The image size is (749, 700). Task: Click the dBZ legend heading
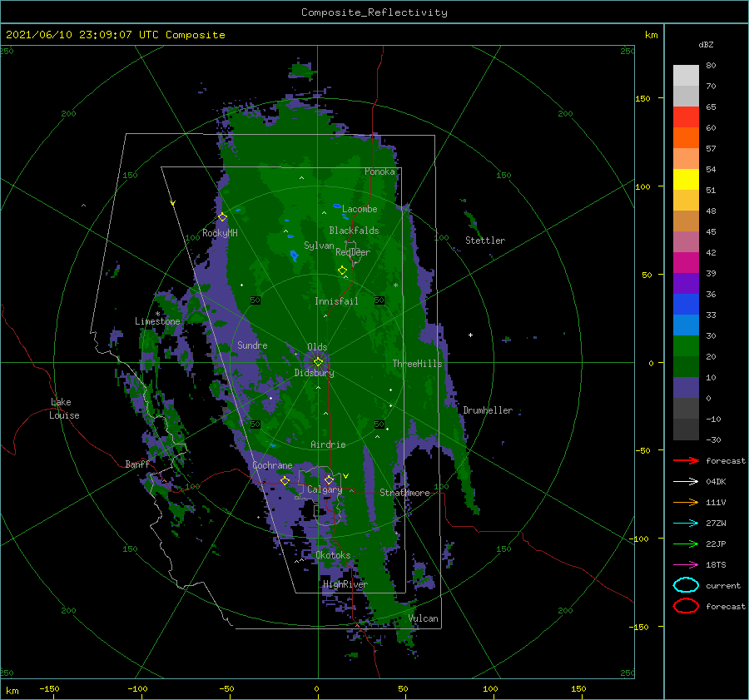(706, 44)
